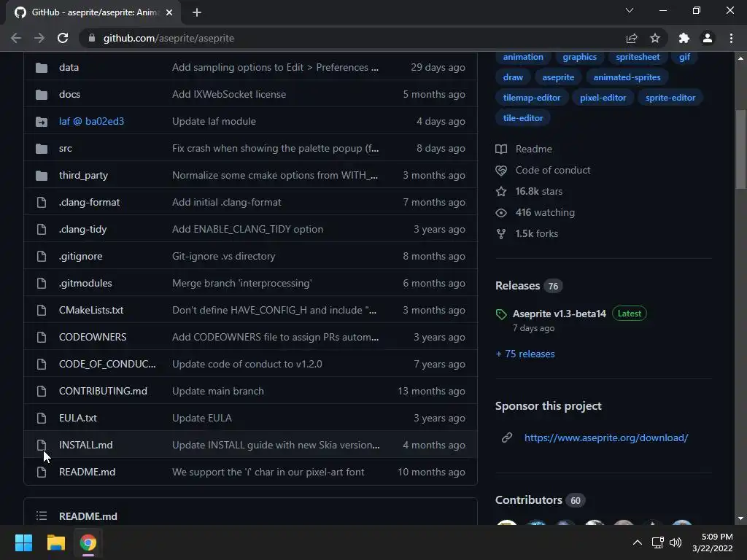Open commit 'Git-ignore .vs directory'
The width and height of the screenshot is (747, 560).
[224, 256]
